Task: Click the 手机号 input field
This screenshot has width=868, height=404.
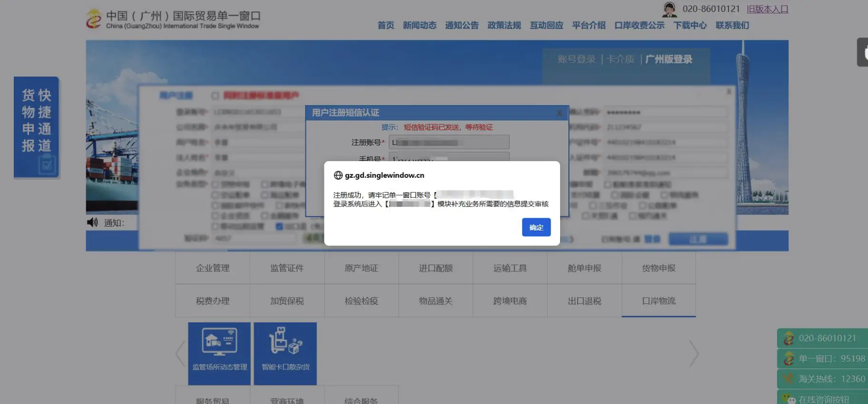Action: point(449,157)
